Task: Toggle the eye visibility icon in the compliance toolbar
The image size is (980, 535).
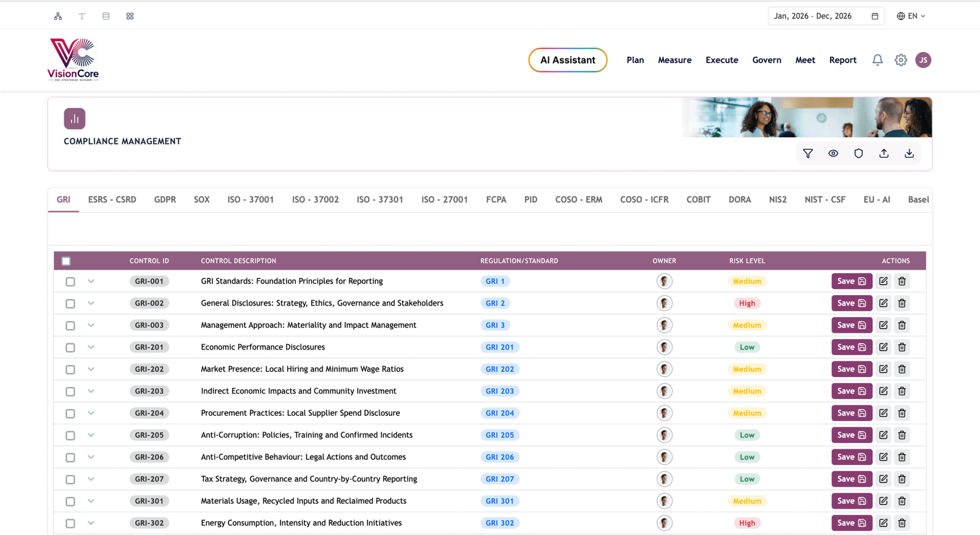Action: (834, 154)
